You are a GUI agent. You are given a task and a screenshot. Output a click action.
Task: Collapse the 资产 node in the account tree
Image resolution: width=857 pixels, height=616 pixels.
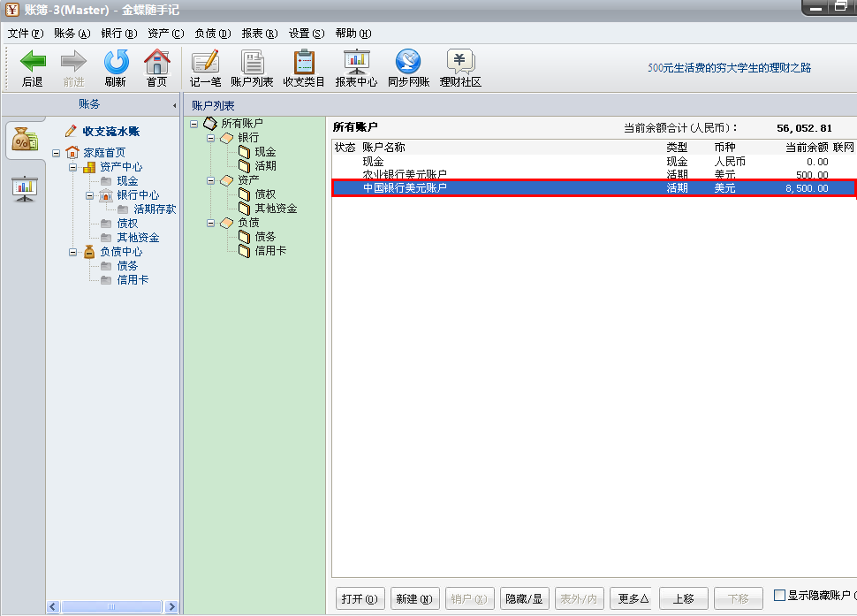211,181
